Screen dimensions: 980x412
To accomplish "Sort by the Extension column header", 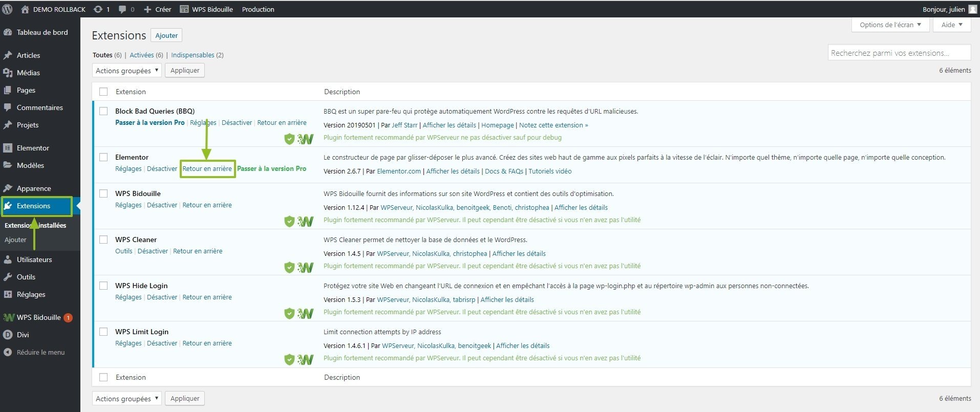I will [x=131, y=92].
